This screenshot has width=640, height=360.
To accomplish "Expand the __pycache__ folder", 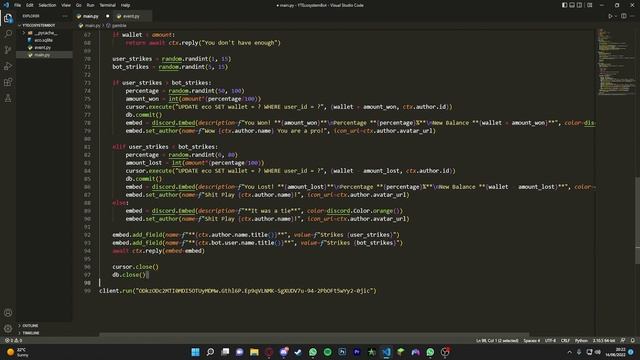I will tap(43, 33).
